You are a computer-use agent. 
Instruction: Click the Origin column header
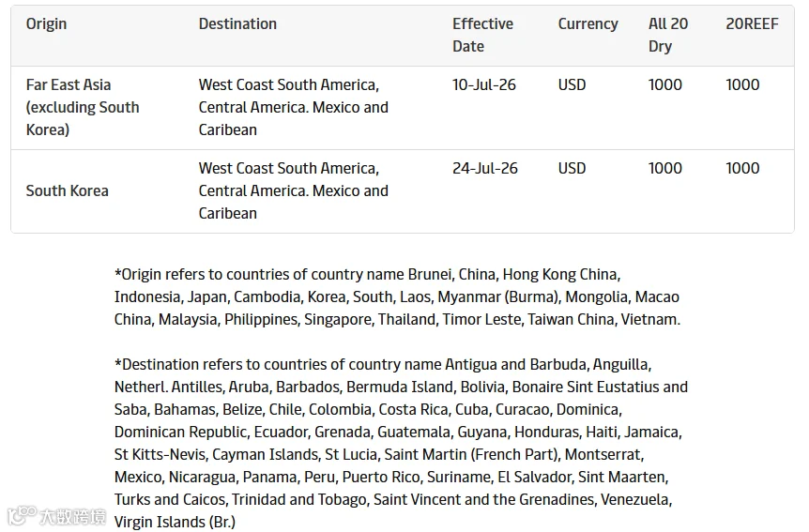(46, 24)
